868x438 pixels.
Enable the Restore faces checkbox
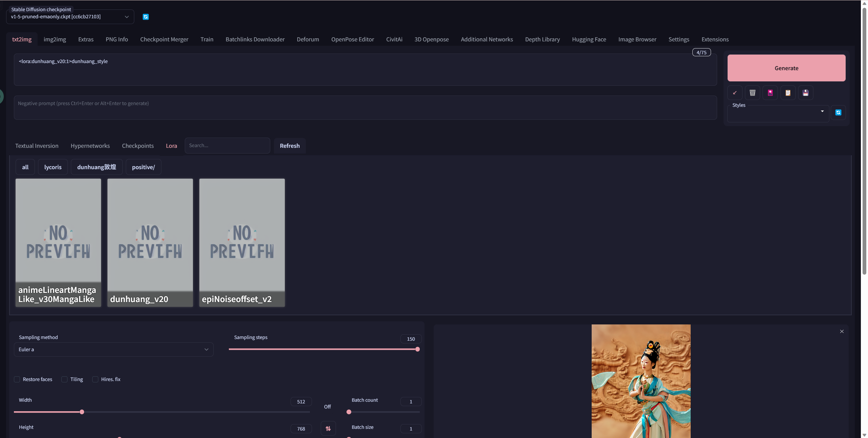pyautogui.click(x=17, y=379)
